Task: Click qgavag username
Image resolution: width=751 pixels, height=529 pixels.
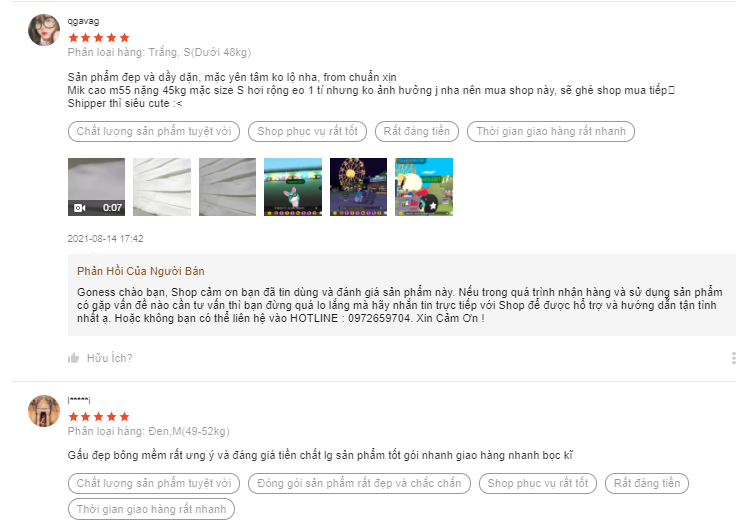Action: [83, 21]
